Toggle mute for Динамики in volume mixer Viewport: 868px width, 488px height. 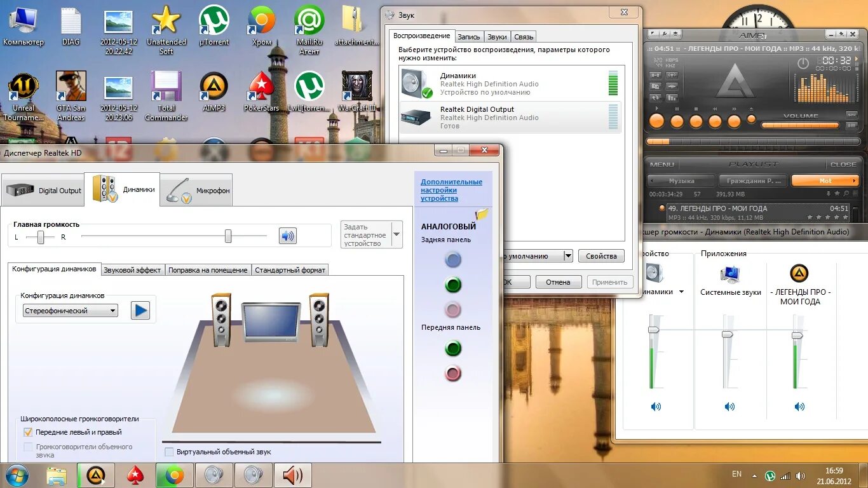click(656, 407)
